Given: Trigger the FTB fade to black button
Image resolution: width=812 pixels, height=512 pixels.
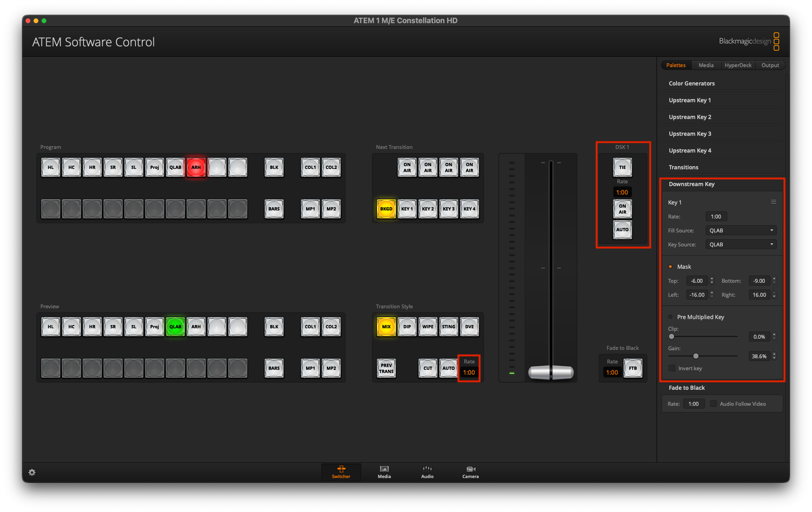Looking at the screenshot, I should pos(633,368).
